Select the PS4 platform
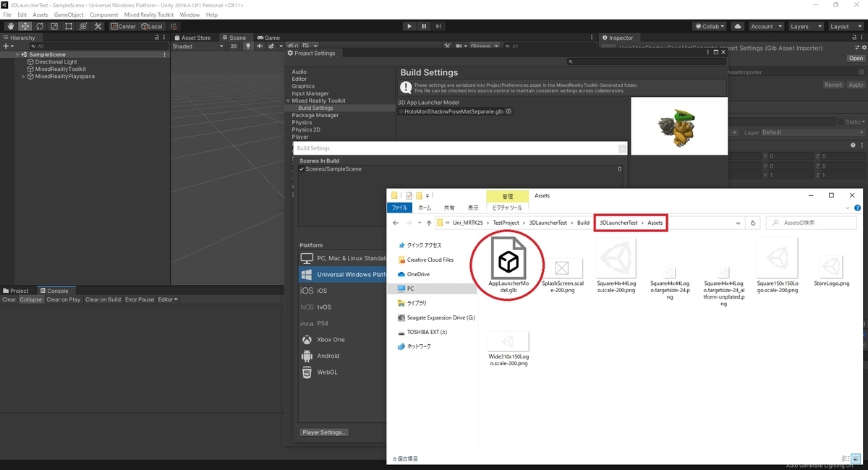The height and width of the screenshot is (470, 868). click(323, 323)
